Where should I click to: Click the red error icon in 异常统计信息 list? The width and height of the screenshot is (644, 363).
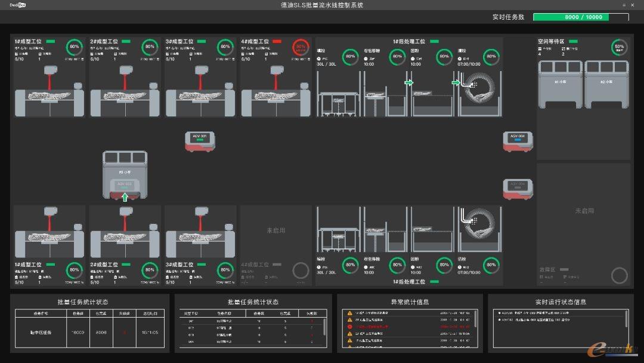click(x=350, y=327)
